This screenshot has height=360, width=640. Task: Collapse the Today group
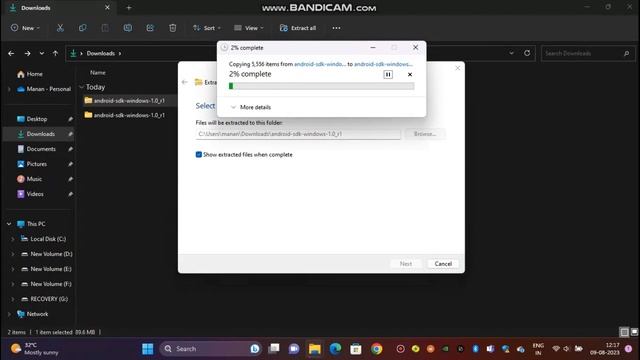pos(81,87)
